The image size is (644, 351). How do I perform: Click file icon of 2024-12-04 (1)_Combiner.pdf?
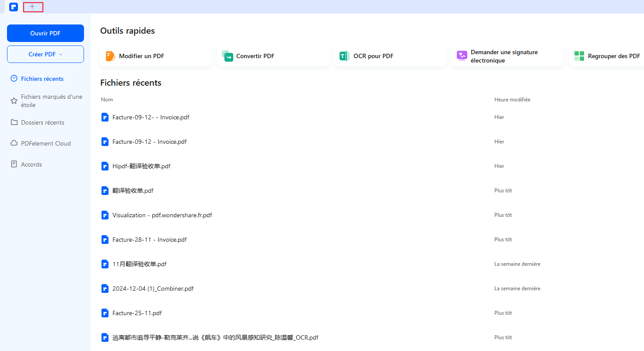(105, 288)
